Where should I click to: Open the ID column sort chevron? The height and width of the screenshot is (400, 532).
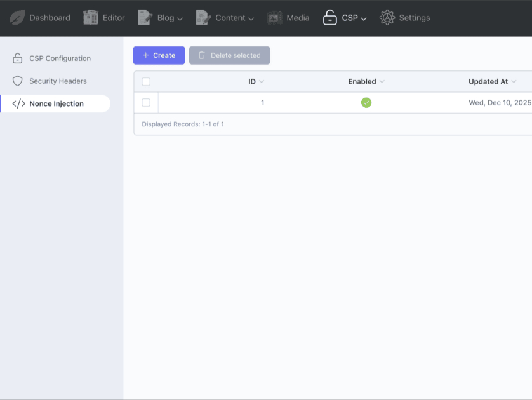pyautogui.click(x=262, y=82)
